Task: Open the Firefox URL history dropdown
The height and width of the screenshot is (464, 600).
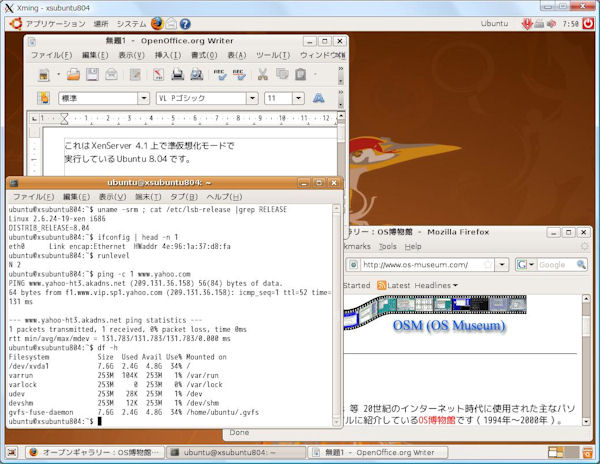Action: (x=502, y=265)
